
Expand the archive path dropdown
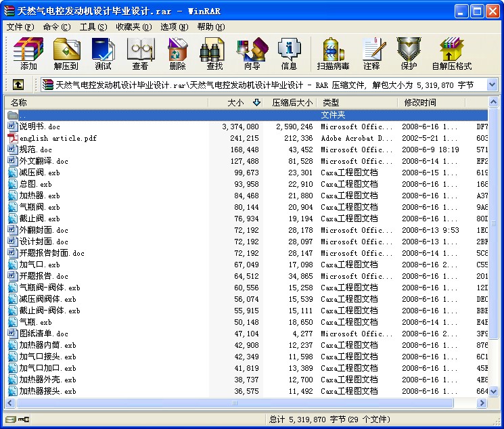point(492,85)
